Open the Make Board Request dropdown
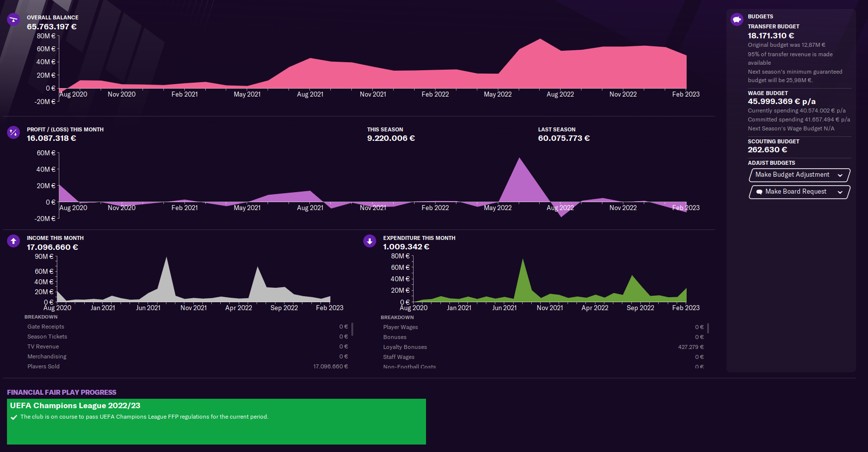The image size is (868, 452). pos(799,192)
